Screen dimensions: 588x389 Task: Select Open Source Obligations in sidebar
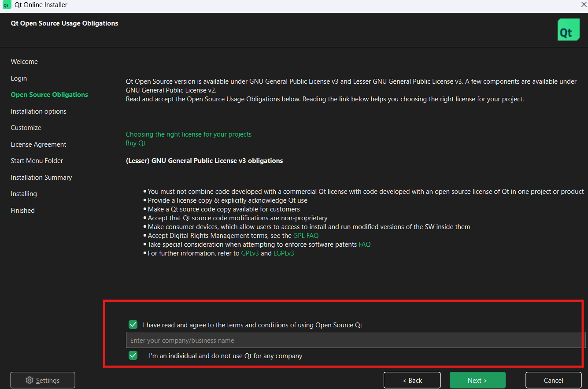tap(49, 95)
